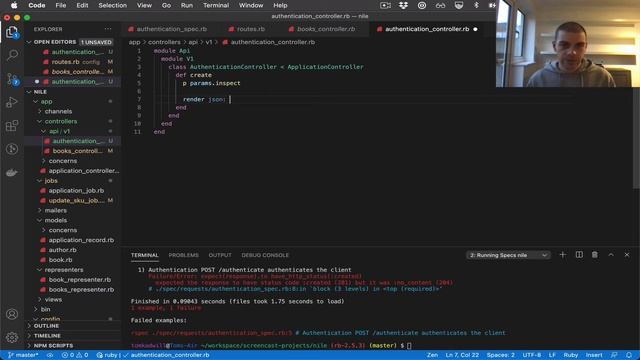Open the Search view in activity bar

coord(12,55)
